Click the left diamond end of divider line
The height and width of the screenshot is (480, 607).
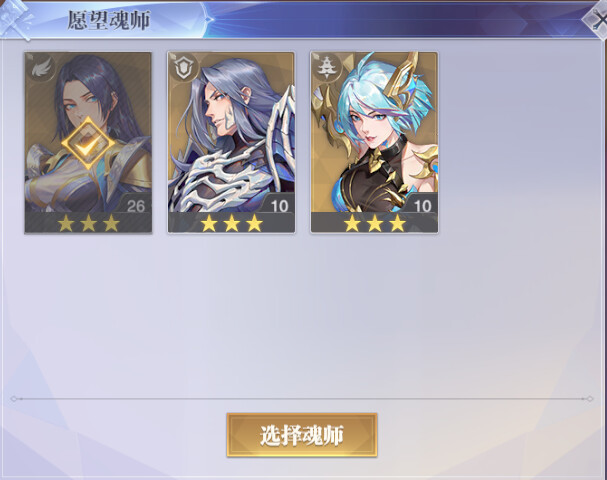[x=14, y=399]
